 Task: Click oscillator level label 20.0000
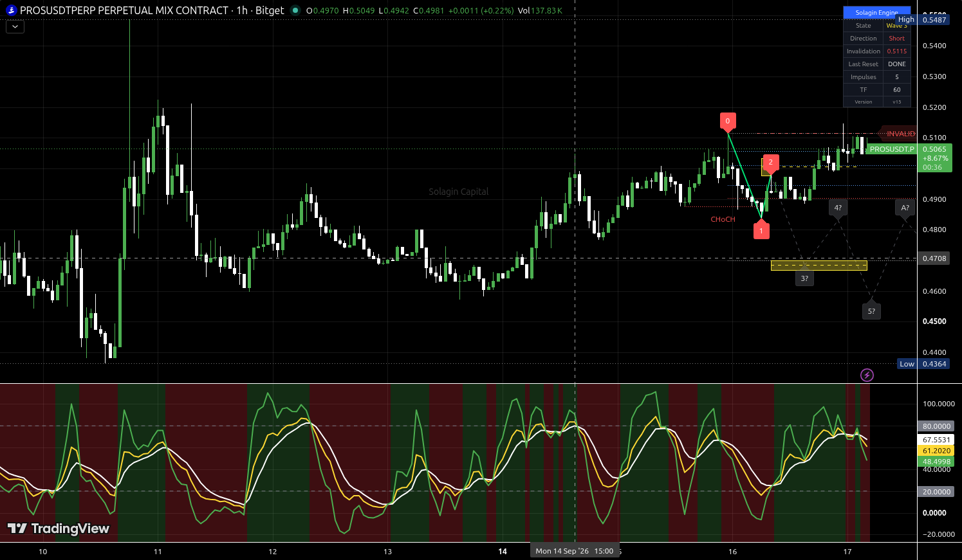click(x=936, y=492)
